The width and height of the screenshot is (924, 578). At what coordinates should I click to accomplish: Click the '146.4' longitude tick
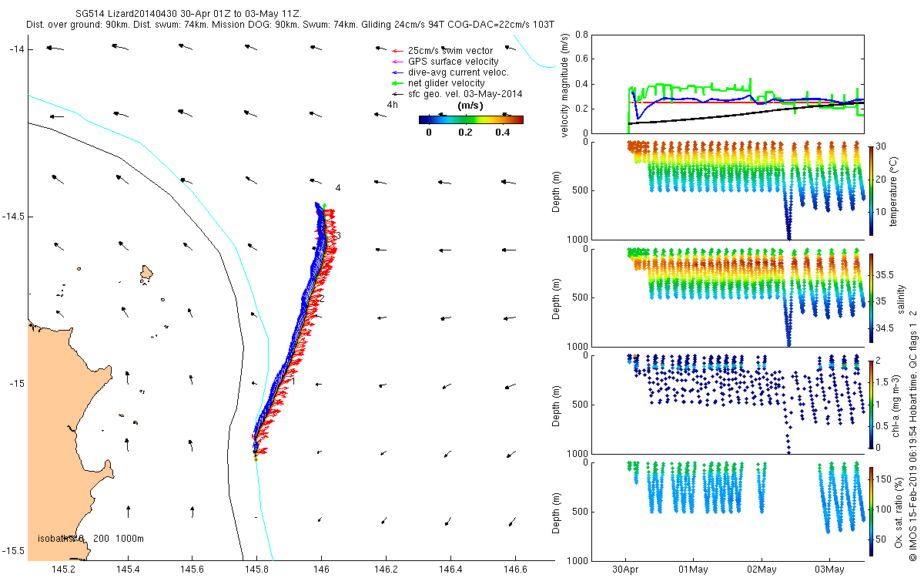coord(450,570)
